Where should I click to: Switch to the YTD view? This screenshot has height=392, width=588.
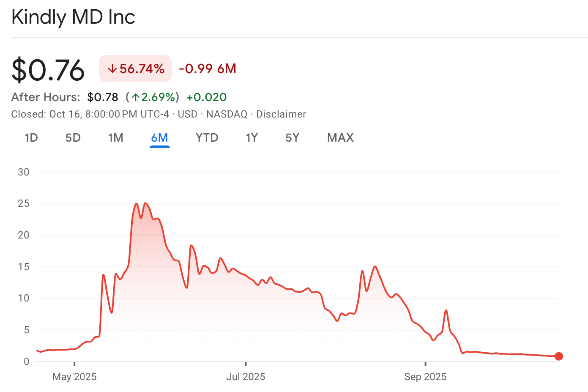pos(206,137)
